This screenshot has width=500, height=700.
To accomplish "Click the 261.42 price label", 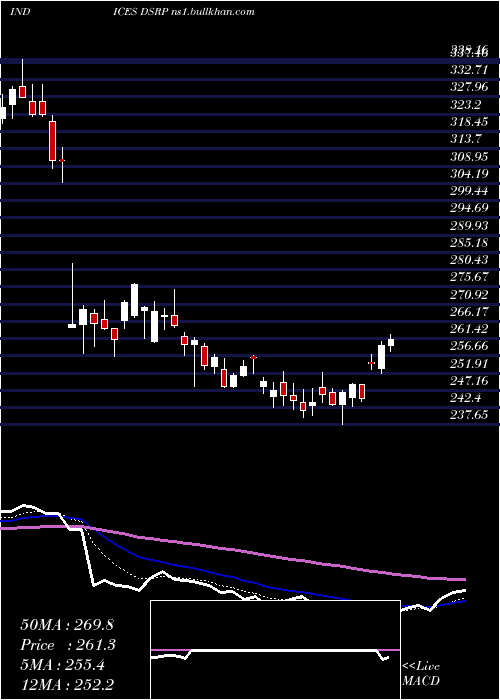I will (470, 329).
